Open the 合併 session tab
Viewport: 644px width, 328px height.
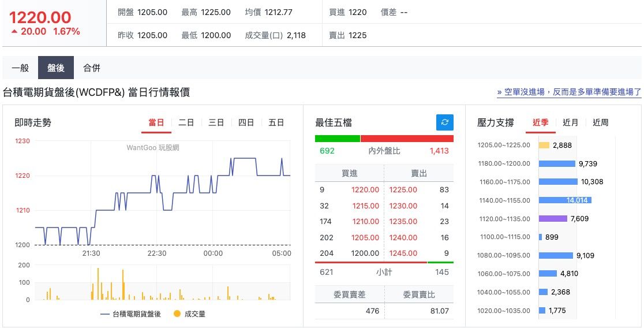point(92,68)
